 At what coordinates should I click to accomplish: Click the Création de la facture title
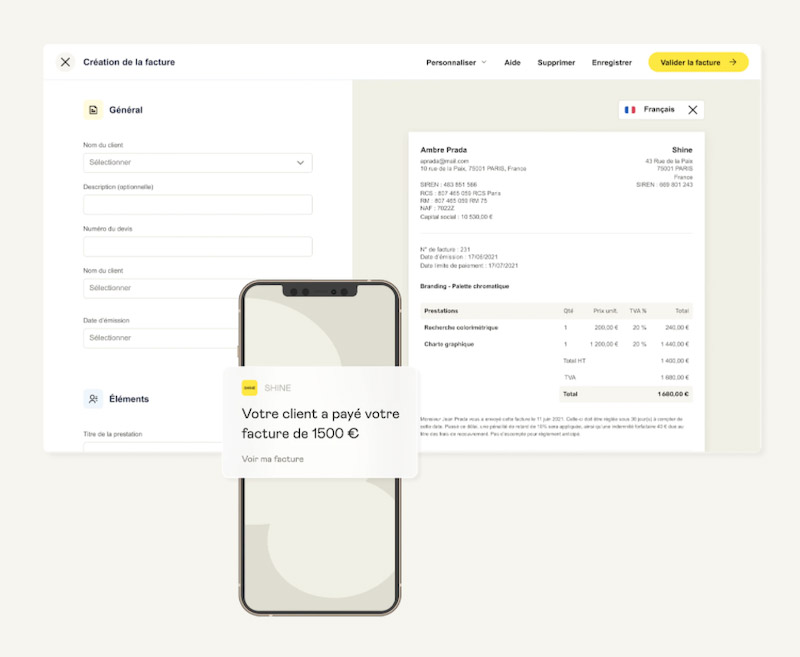point(129,62)
